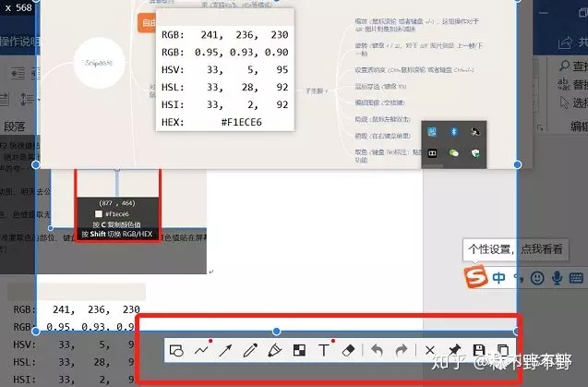Click the selection's bottom-left corner handle

point(36,331)
